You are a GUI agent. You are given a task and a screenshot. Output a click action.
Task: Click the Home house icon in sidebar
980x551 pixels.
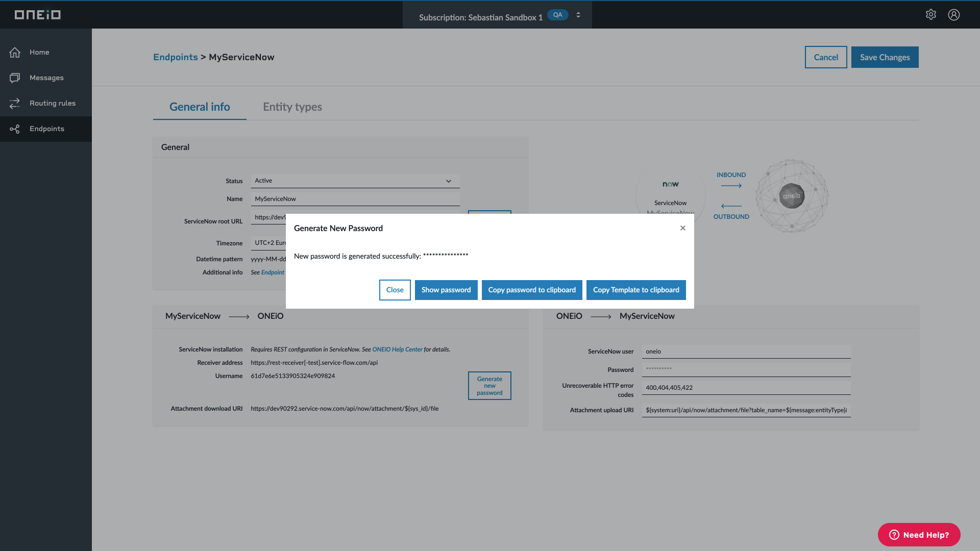(x=15, y=52)
